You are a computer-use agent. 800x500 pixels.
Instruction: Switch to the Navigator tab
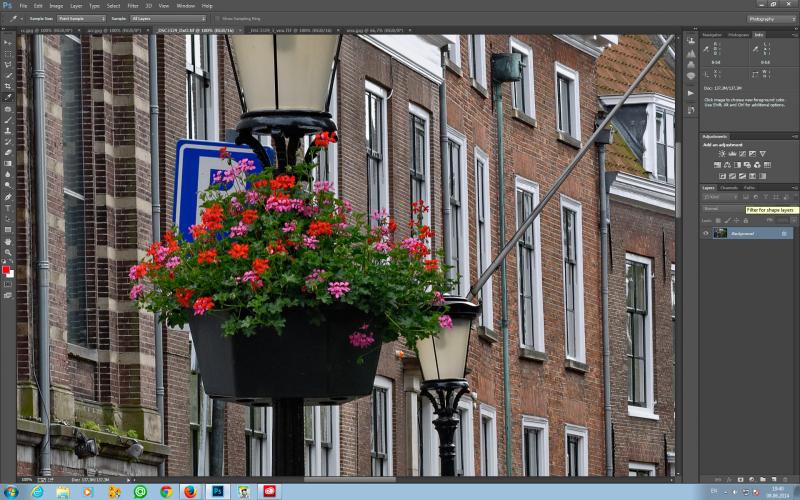coord(712,35)
